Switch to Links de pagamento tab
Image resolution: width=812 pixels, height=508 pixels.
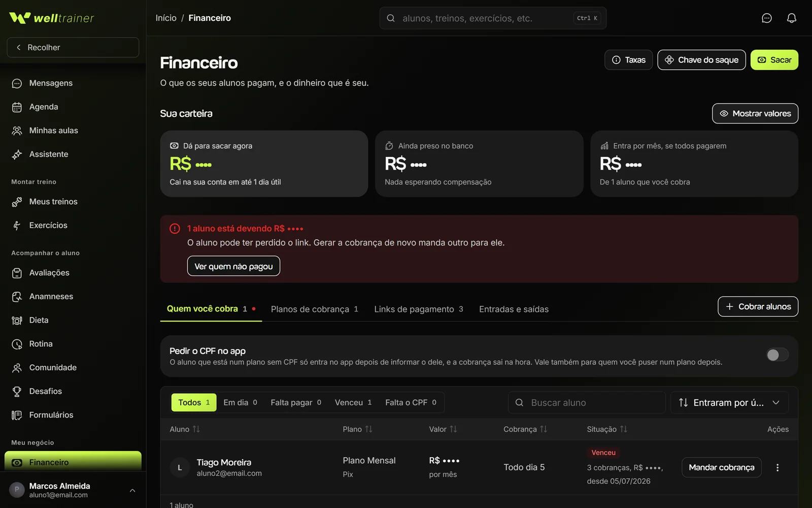[419, 309]
